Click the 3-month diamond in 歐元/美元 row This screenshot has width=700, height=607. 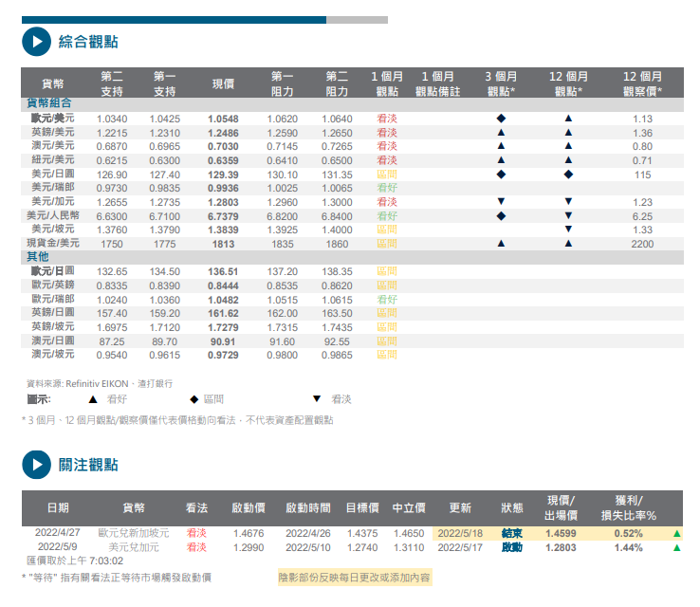coord(501,119)
